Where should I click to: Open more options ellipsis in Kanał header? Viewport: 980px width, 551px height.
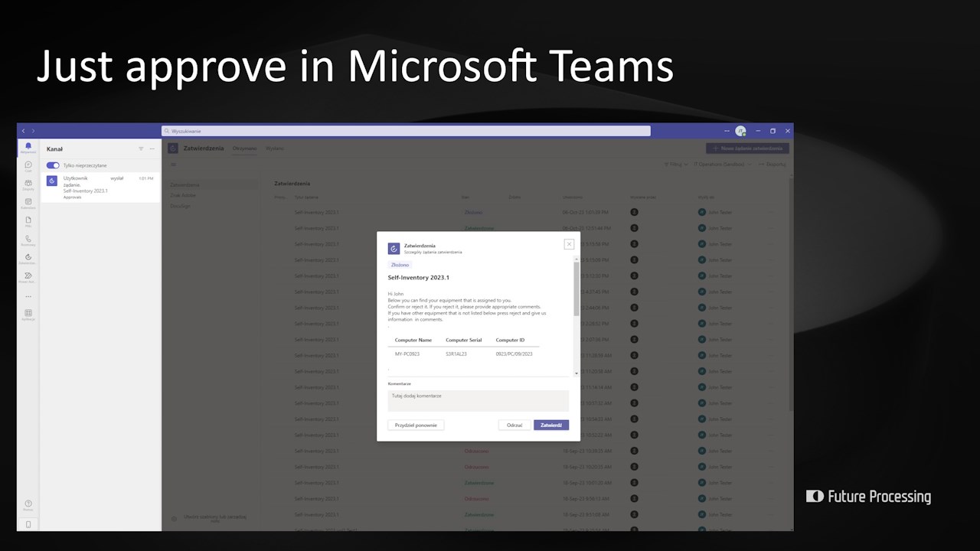pyautogui.click(x=152, y=148)
